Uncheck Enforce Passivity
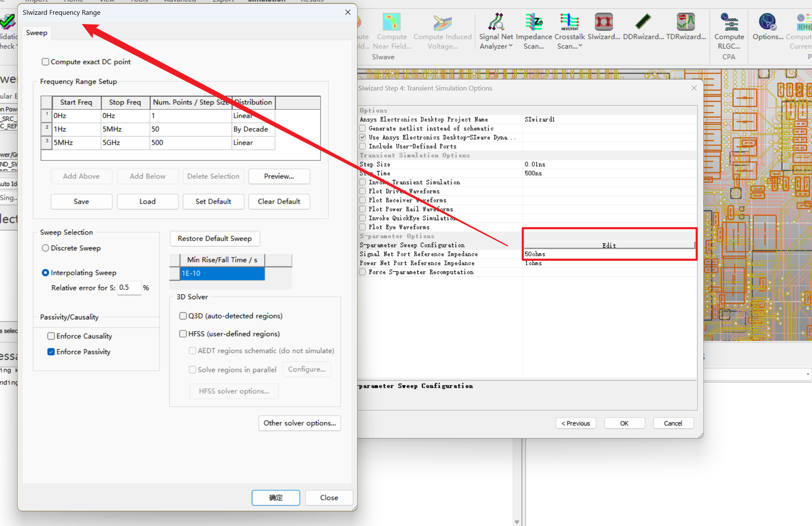812x526 pixels. [51, 352]
